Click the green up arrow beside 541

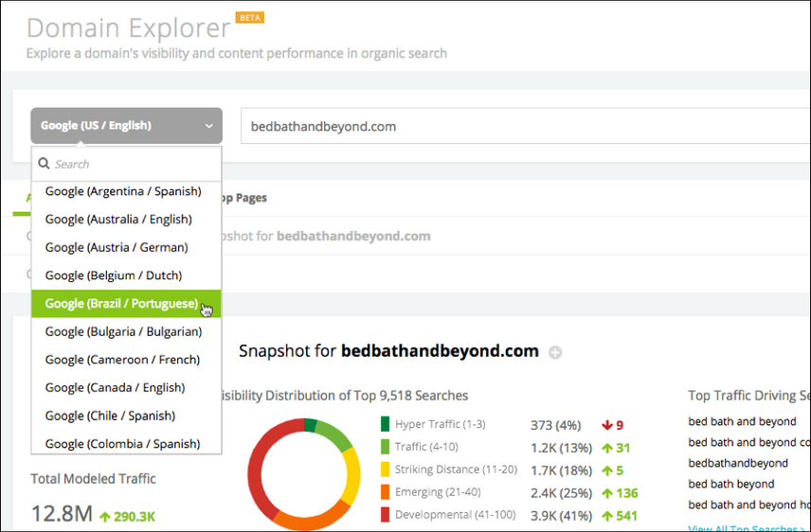pyautogui.click(x=607, y=516)
